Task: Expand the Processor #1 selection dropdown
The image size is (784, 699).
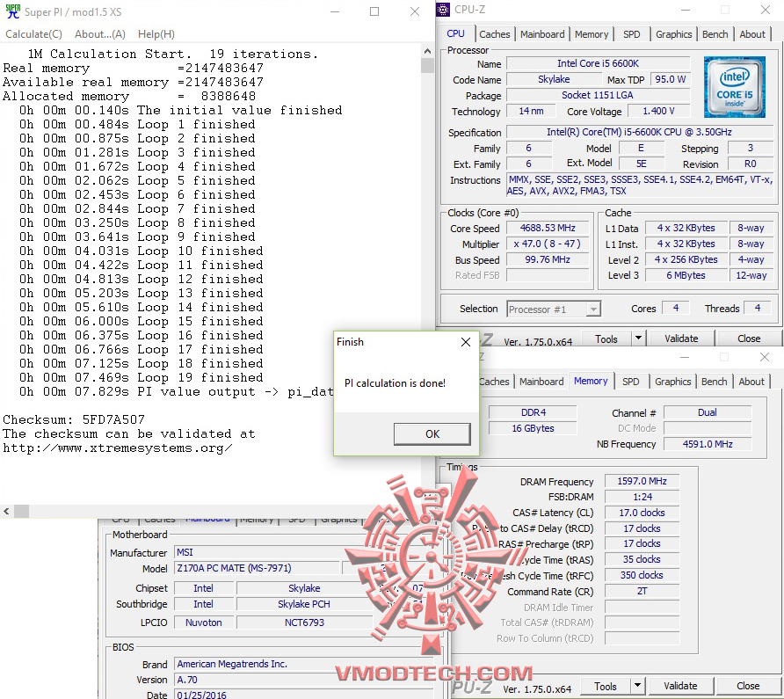Action: click(593, 309)
